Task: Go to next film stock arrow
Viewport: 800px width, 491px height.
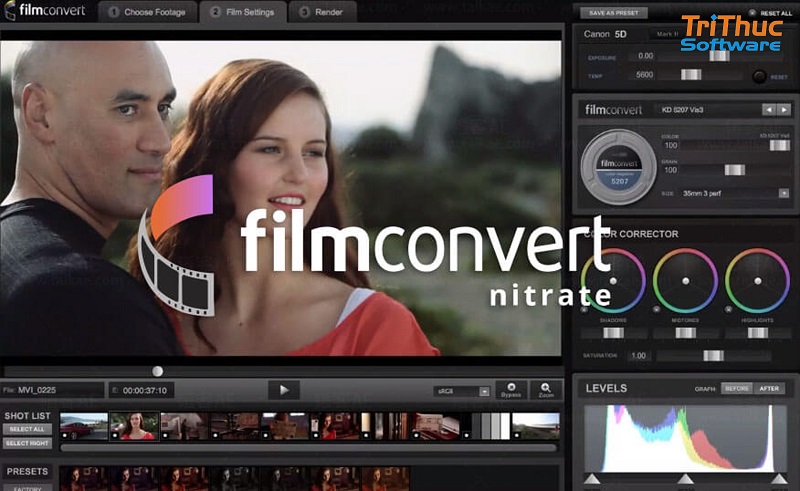Action: point(783,108)
